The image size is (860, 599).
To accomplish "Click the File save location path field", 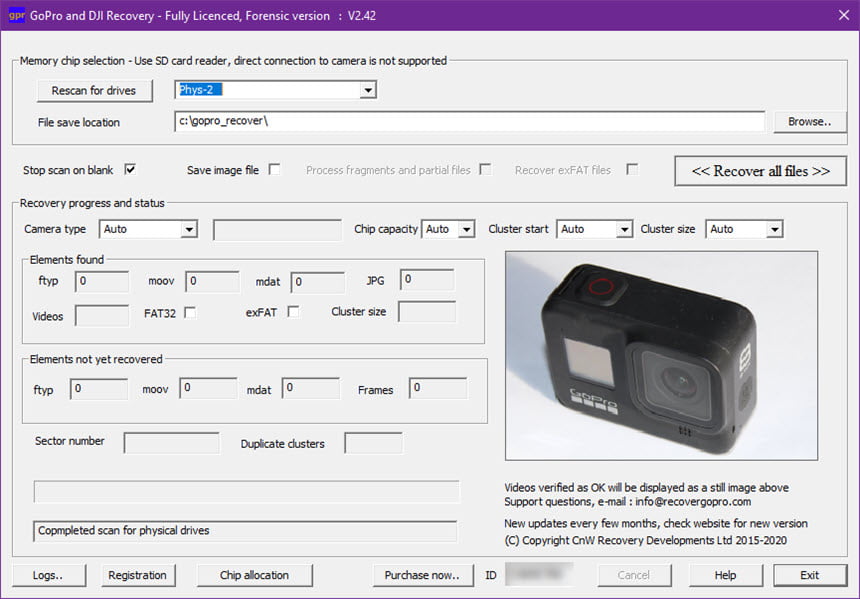I will (469, 121).
